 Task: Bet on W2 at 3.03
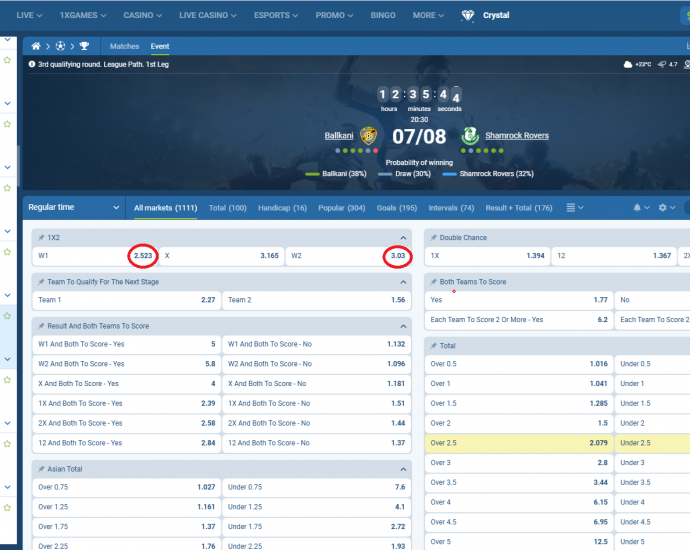click(x=348, y=256)
